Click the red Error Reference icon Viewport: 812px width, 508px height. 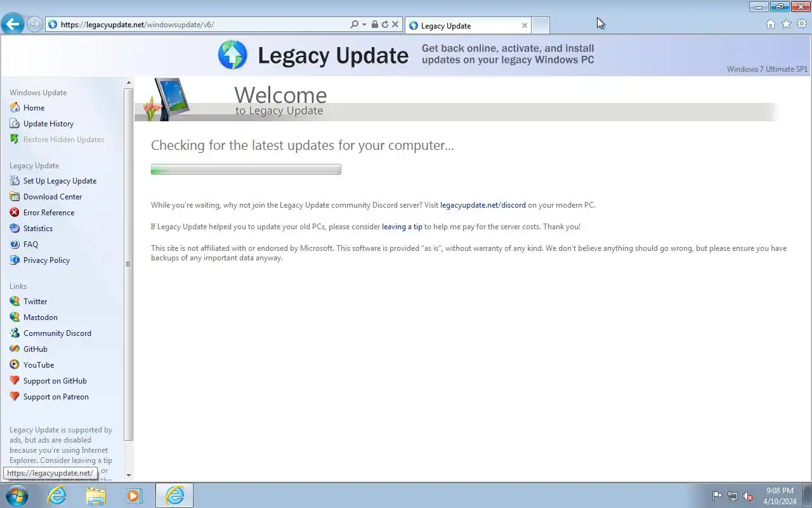(x=15, y=213)
